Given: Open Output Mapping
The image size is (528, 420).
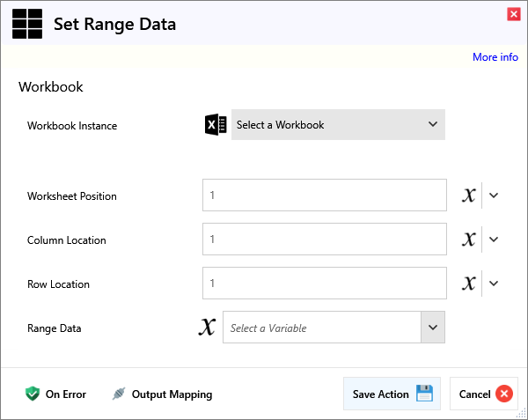Looking at the screenshot, I should pyautogui.click(x=162, y=394).
